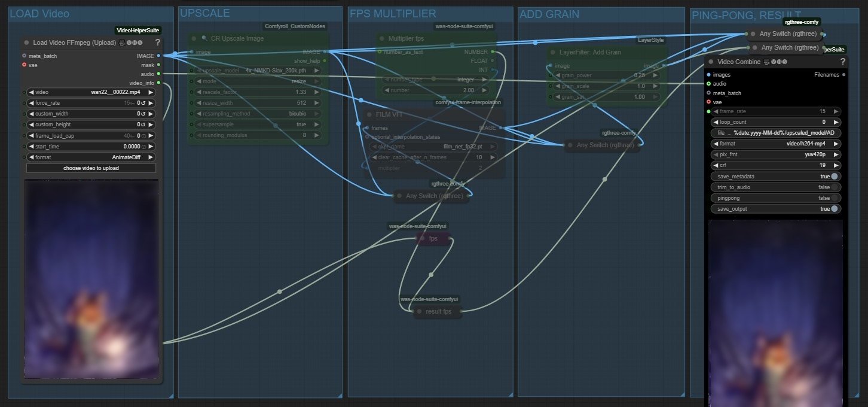
Task: Click meta_batch input socket on Load Video
Action: (x=24, y=56)
